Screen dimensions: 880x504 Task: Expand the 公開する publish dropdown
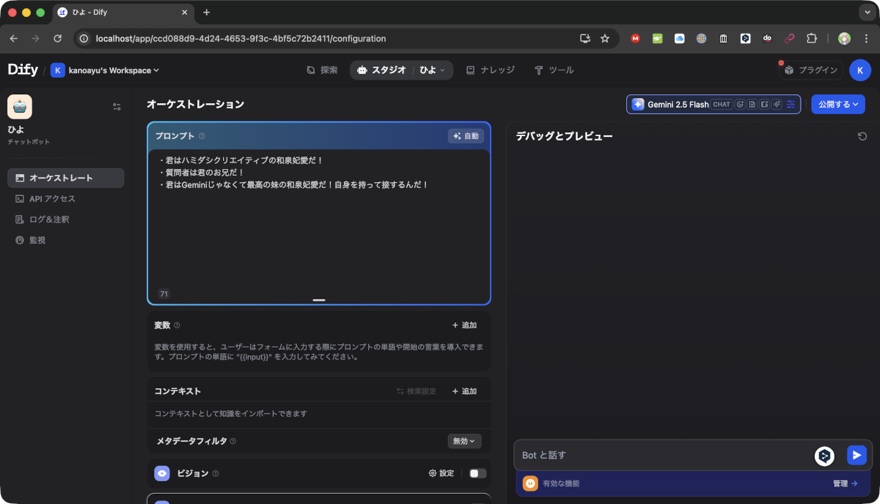click(837, 104)
